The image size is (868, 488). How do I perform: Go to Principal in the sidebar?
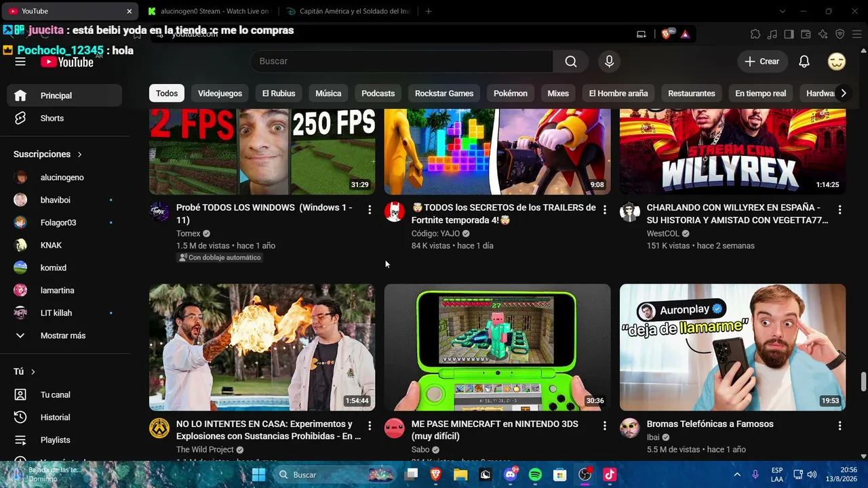(x=64, y=96)
